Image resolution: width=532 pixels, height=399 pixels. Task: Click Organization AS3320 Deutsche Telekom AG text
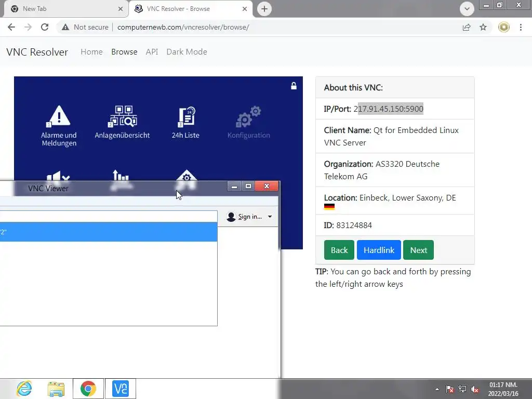(x=382, y=170)
